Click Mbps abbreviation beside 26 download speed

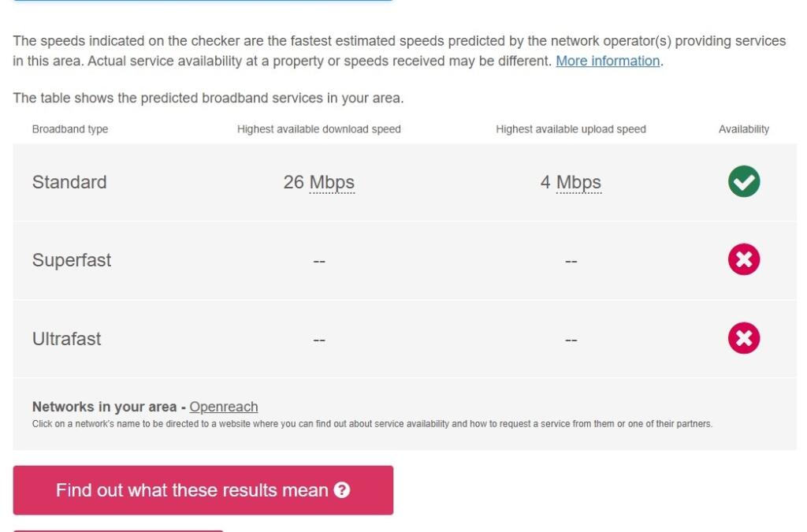tap(332, 183)
